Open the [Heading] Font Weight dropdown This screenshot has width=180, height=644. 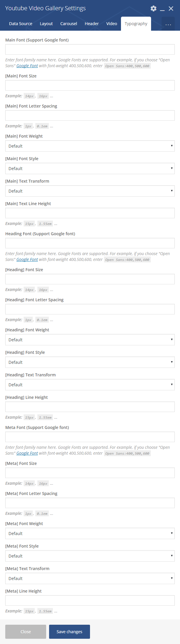click(90, 340)
